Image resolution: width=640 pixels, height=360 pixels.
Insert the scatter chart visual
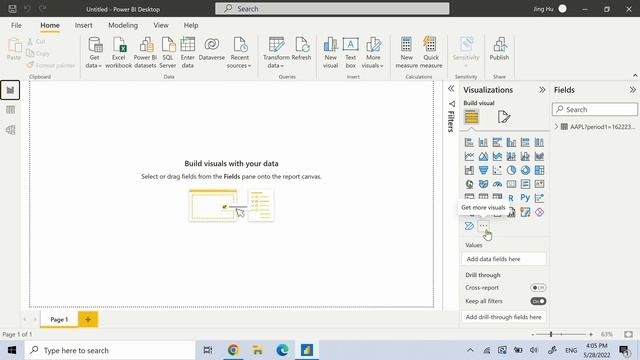click(x=497, y=170)
